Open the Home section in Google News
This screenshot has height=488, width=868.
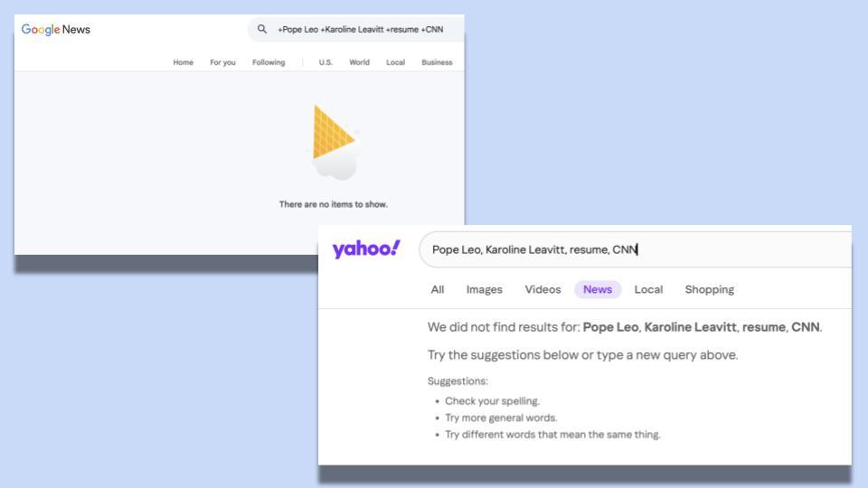(x=184, y=62)
